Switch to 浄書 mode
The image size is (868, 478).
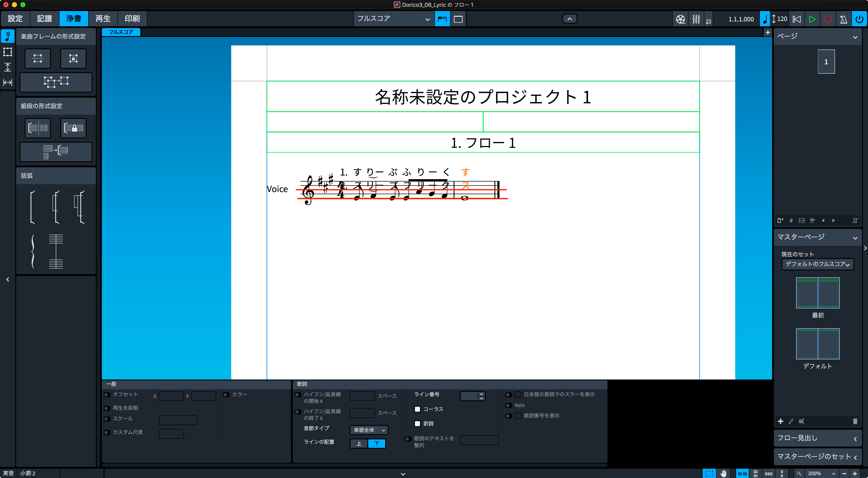[74, 18]
